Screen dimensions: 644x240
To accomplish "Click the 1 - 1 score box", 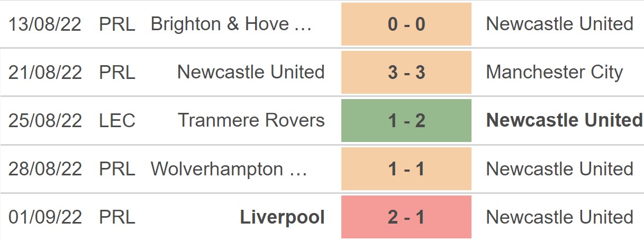I will click(406, 169).
